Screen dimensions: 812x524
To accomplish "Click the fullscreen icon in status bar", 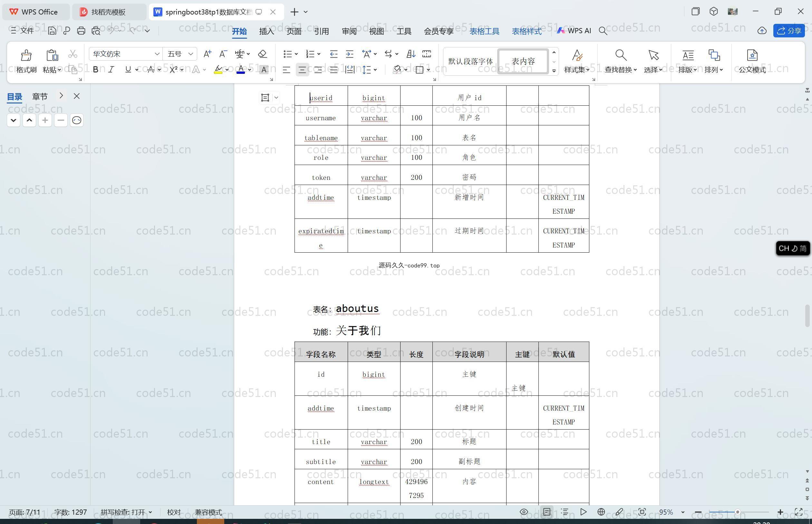I will (798, 512).
